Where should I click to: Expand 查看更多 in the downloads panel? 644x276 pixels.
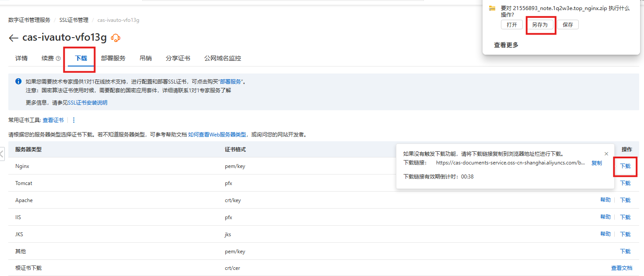506,45
